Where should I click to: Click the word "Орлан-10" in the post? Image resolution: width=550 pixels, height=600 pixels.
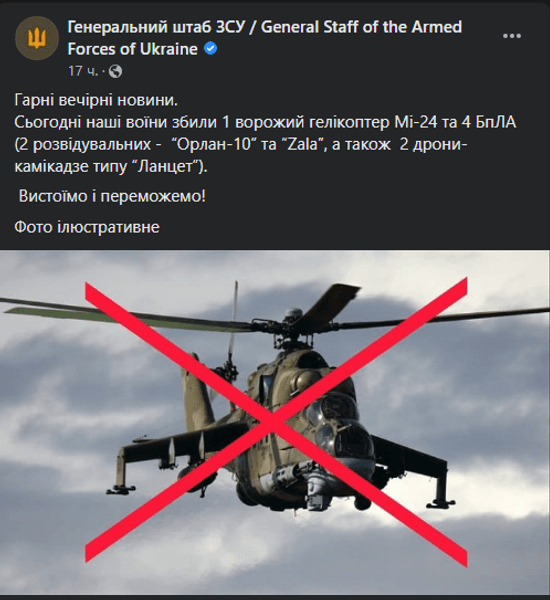click(214, 145)
